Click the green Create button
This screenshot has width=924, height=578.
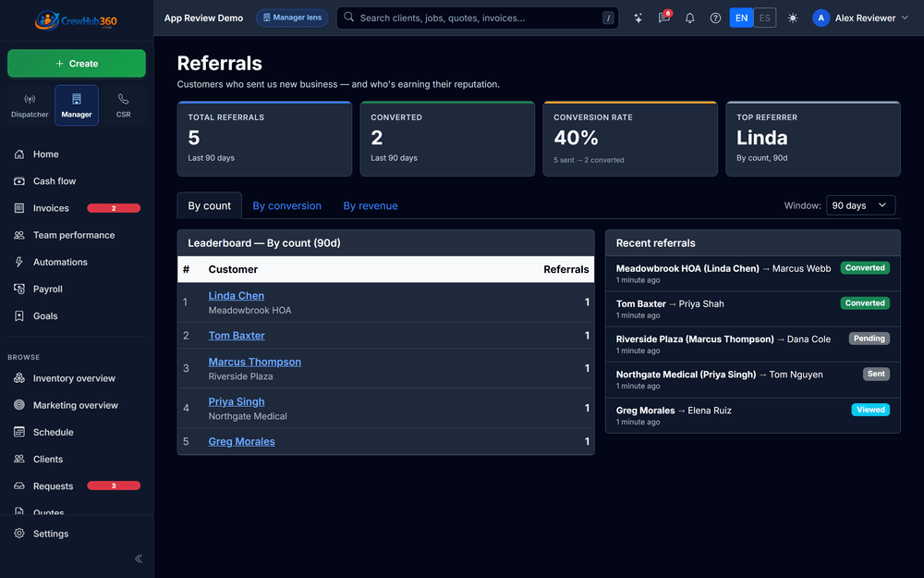(x=77, y=64)
